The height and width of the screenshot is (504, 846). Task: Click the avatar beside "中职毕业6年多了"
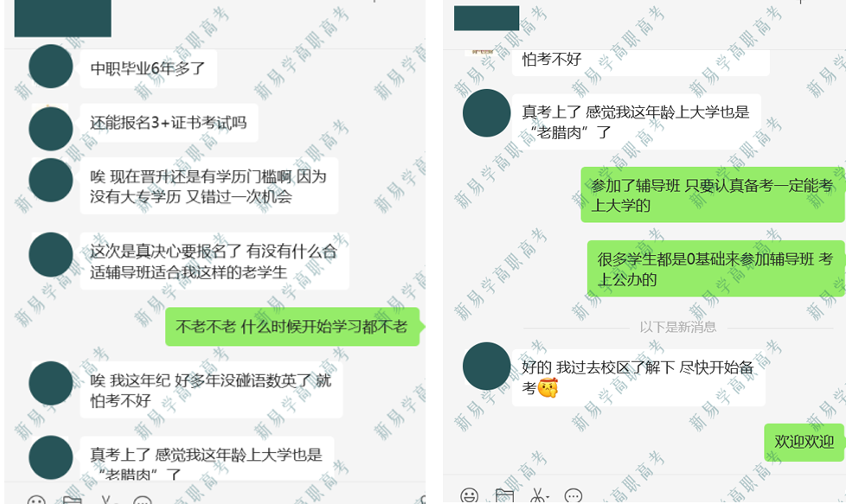click(x=51, y=67)
